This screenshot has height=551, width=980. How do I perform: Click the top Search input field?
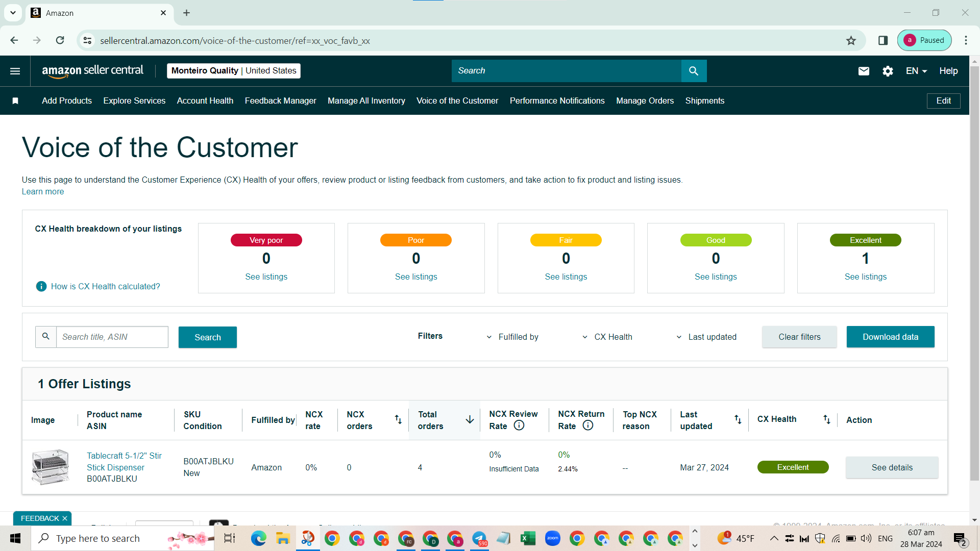point(567,71)
